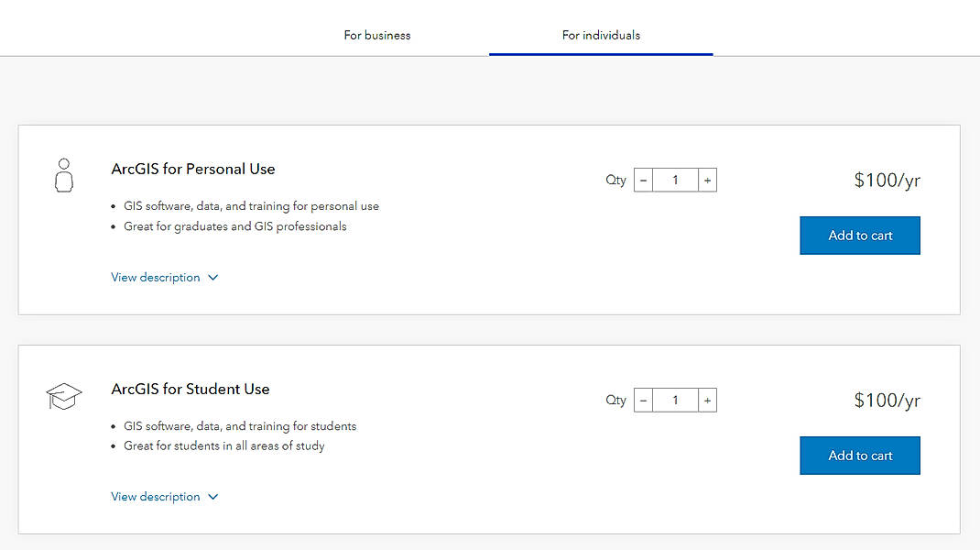This screenshot has width=980, height=550.
Task: Click the Student Use $100/yr price
Action: click(x=887, y=401)
